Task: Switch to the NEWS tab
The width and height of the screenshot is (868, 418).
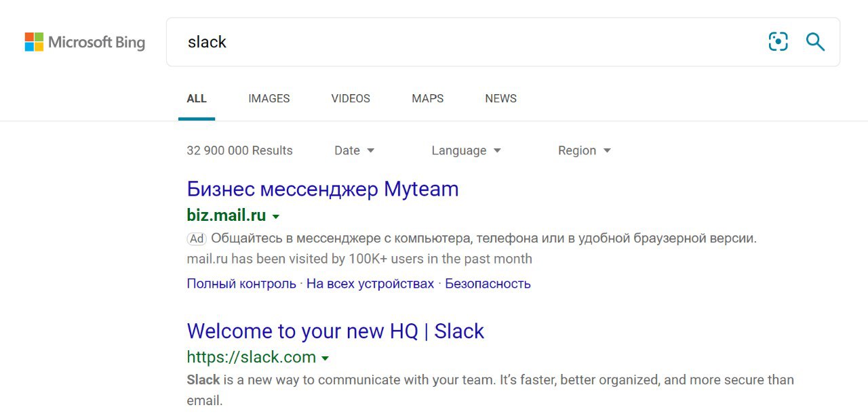Action: 501,98
